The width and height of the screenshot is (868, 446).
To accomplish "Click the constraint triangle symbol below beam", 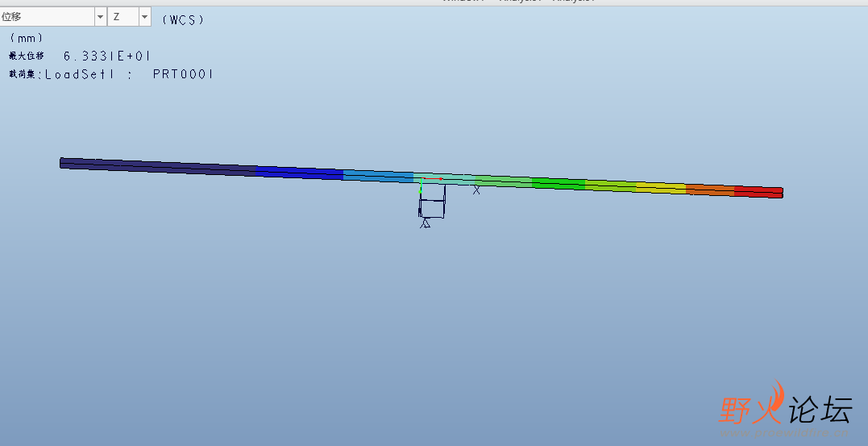I will pyautogui.click(x=426, y=223).
